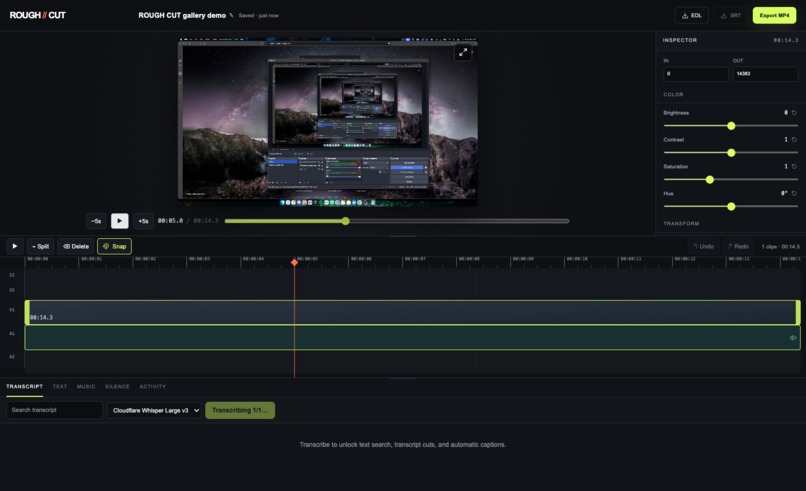This screenshot has height=491, width=806.
Task: Click the A1 track label
Action: coord(12,334)
